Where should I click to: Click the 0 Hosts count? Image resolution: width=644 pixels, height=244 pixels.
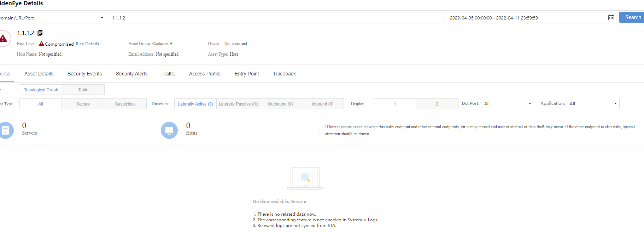coord(188,125)
